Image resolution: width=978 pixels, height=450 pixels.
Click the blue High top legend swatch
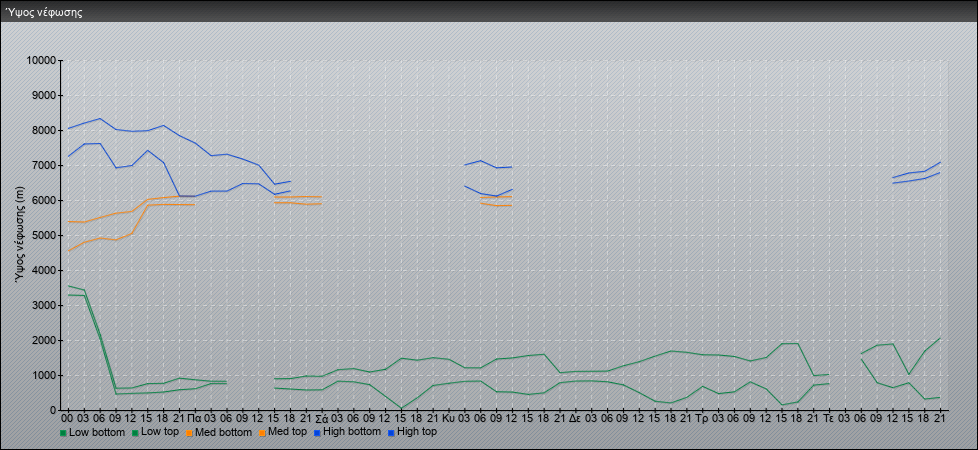point(393,433)
